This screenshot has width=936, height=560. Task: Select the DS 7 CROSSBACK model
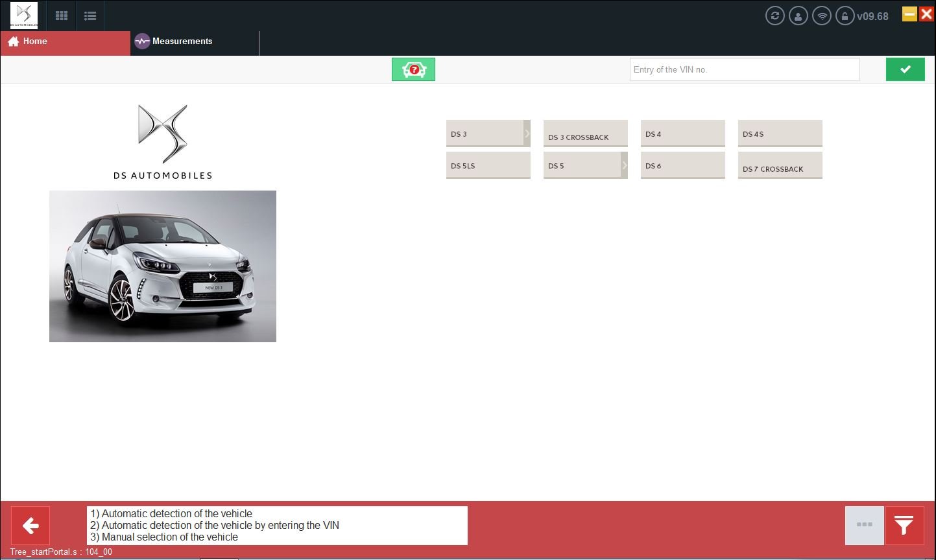coord(780,165)
